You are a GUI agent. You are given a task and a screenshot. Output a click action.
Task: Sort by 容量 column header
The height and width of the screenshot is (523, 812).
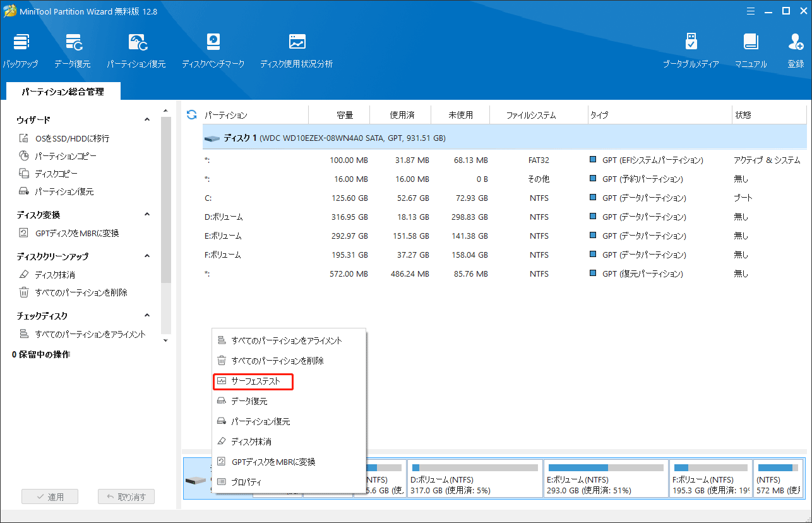click(339, 115)
